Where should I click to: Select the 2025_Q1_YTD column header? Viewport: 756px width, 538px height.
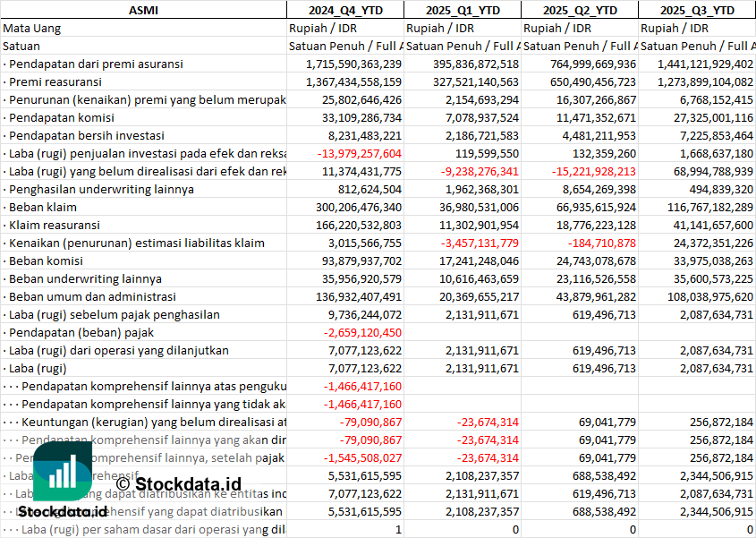(x=462, y=10)
